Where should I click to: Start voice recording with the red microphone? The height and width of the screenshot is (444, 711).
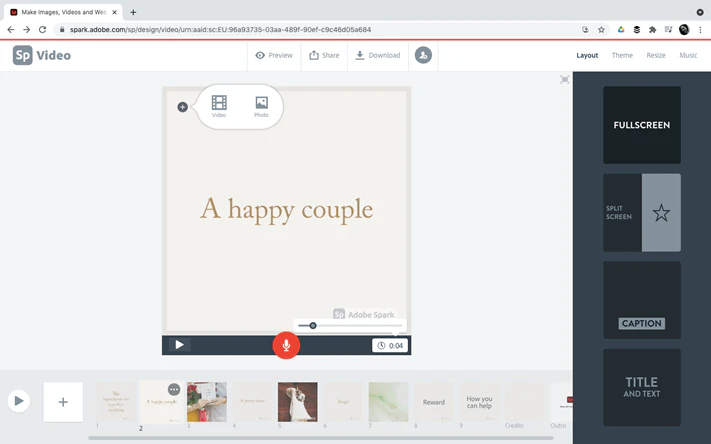pyautogui.click(x=286, y=345)
